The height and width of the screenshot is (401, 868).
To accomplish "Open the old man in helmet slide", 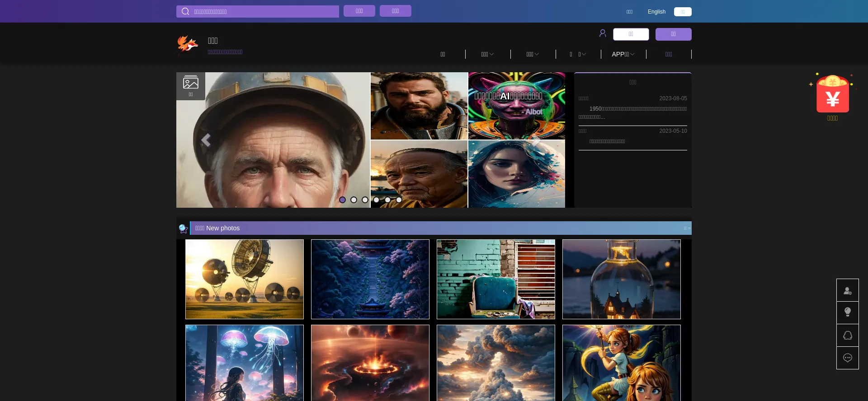I will coord(273,140).
